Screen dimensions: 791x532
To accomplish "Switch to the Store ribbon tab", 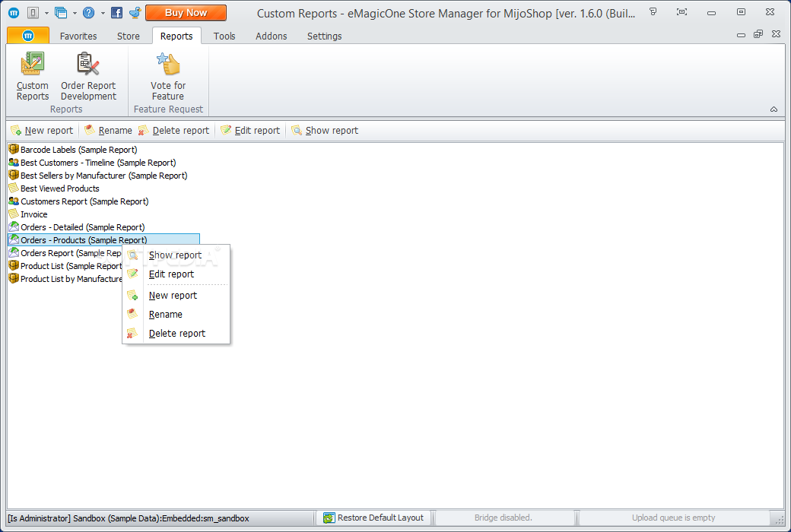I will pyautogui.click(x=129, y=36).
